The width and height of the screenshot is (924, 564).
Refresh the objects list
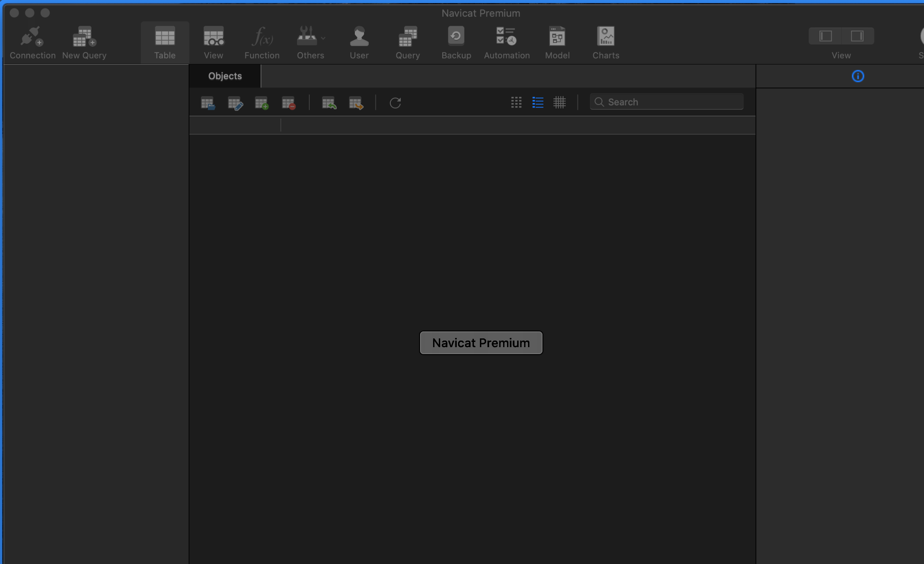coord(395,103)
